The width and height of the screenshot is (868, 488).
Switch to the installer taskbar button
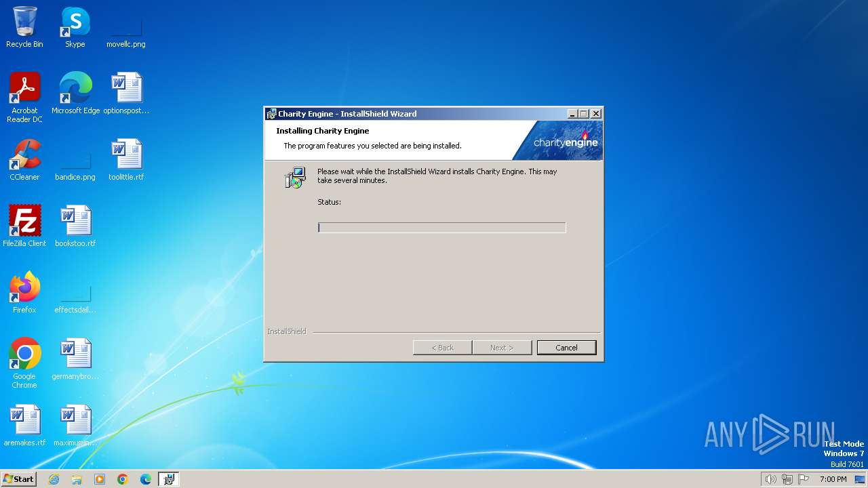pos(169,479)
